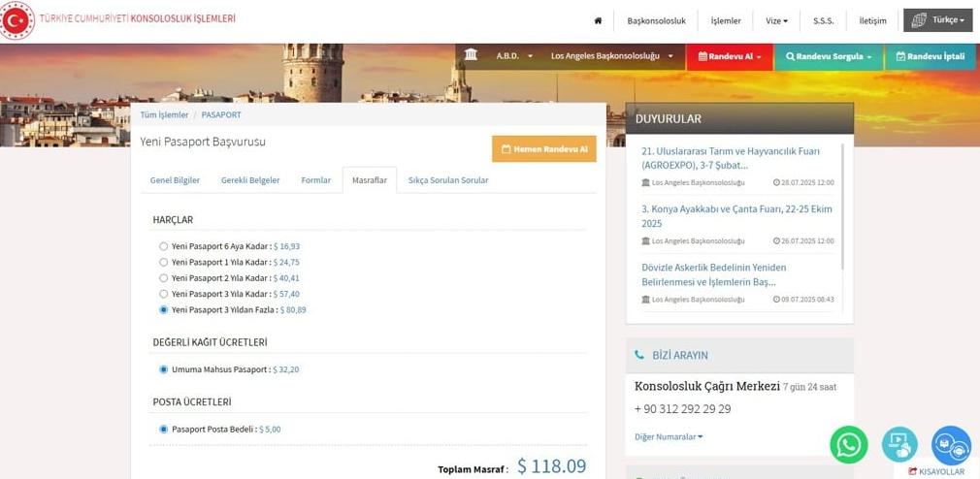Expand Diğer Numaralar list
Image resolution: width=980 pixels, height=479 pixels.
tap(669, 436)
